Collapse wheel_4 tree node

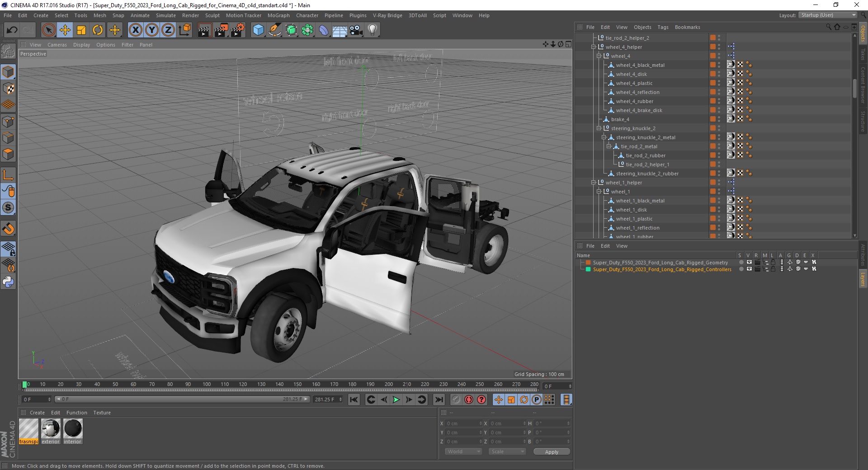(x=599, y=56)
